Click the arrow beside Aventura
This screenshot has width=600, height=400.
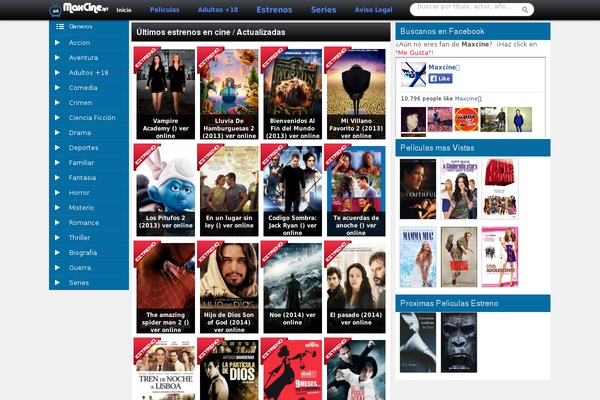tap(57, 57)
